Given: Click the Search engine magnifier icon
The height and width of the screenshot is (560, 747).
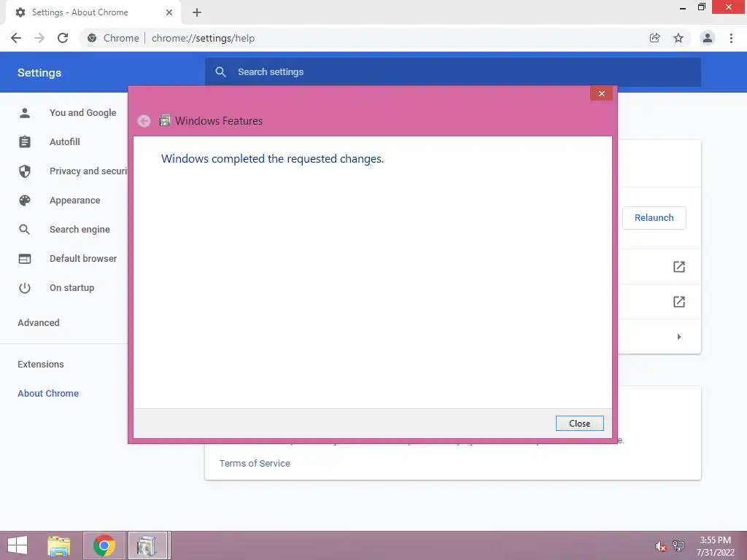Looking at the screenshot, I should (25, 230).
